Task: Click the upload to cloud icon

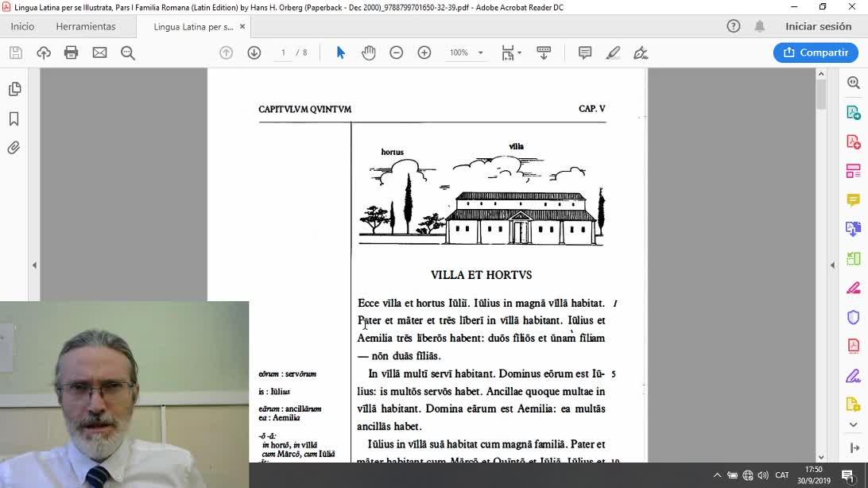Action: (x=44, y=52)
